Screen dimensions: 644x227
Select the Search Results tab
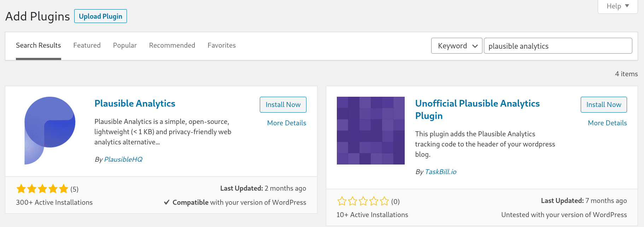[x=39, y=45]
